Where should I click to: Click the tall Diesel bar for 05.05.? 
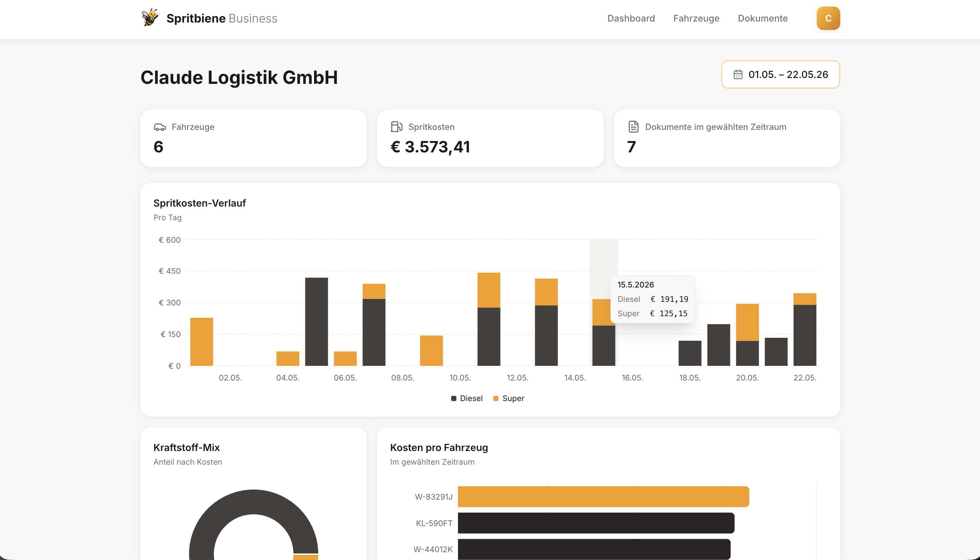pos(317,321)
